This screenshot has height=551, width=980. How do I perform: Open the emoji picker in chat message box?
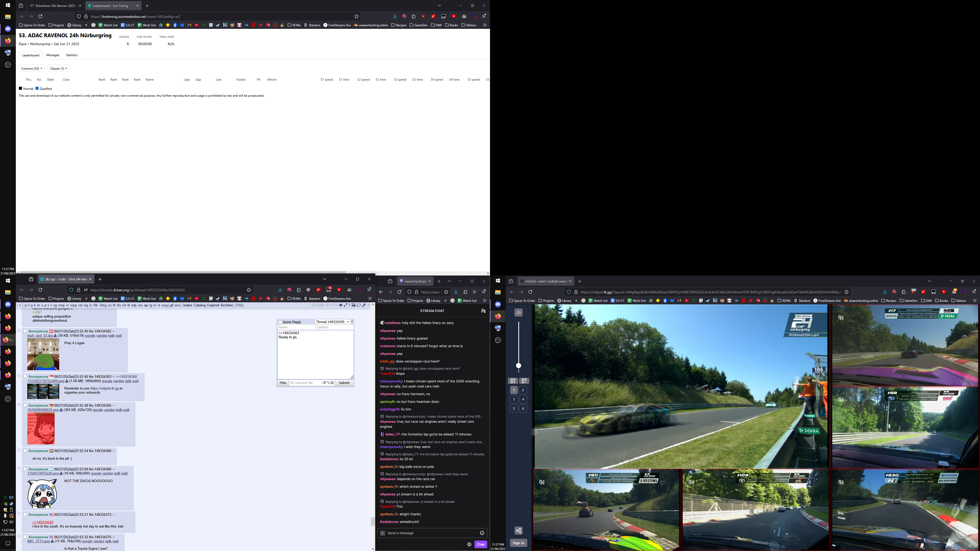482,533
